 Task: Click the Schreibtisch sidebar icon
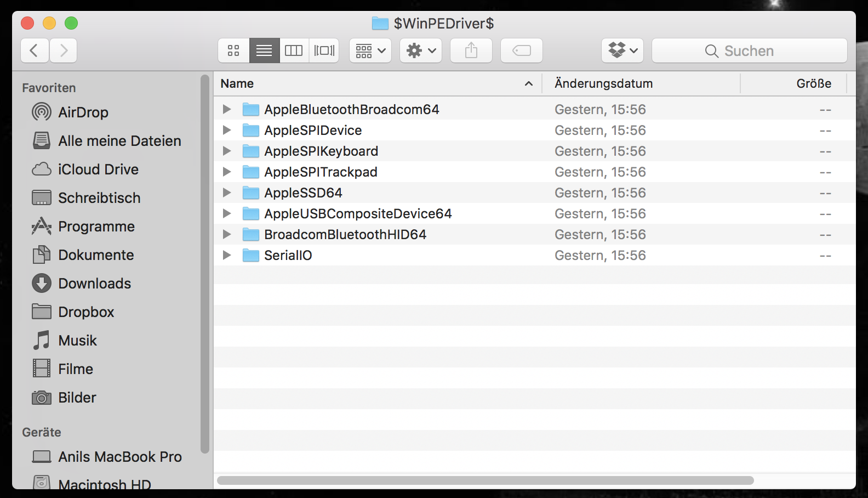[x=42, y=197]
